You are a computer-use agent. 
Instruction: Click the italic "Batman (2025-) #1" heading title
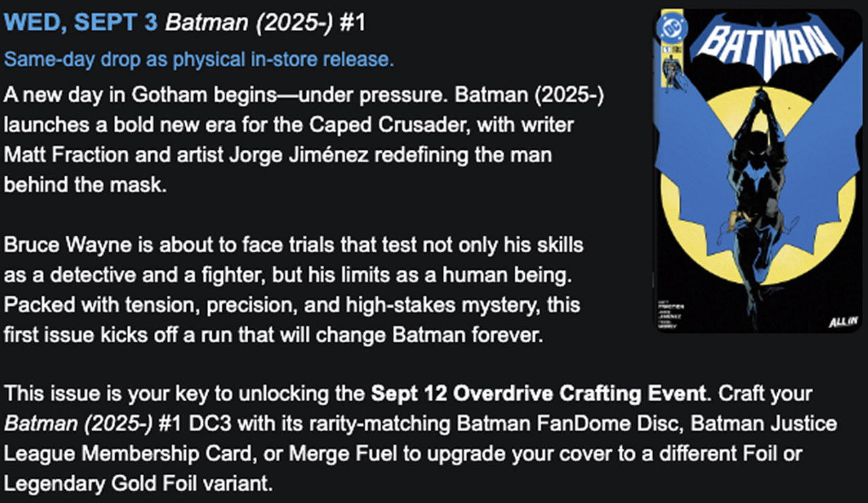click(265, 22)
